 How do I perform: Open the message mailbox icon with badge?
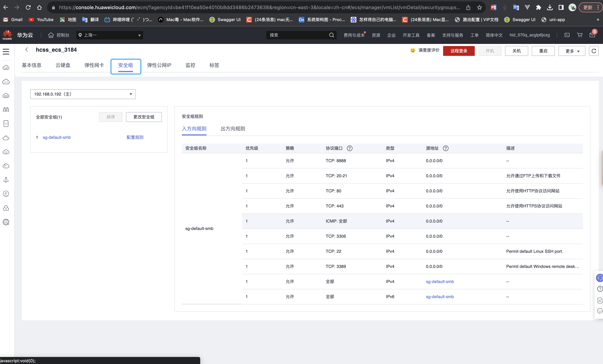pos(592,35)
